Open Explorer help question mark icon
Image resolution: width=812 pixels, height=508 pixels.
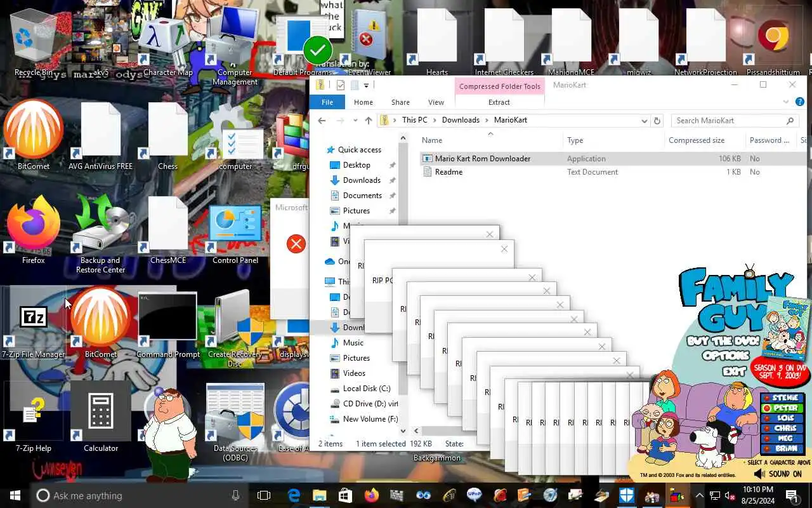799,102
